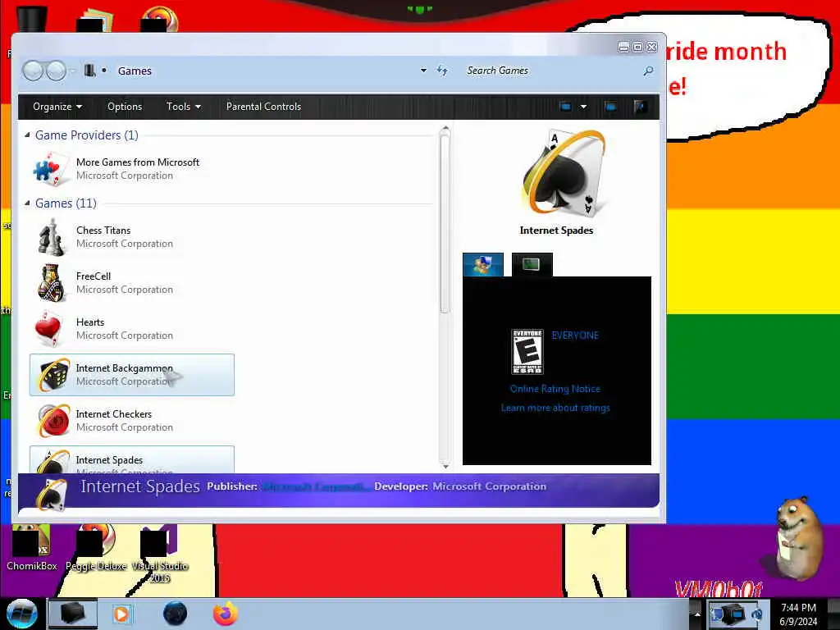Click the Game Providers (1) heading
The height and width of the screenshot is (630, 840).
pos(87,135)
